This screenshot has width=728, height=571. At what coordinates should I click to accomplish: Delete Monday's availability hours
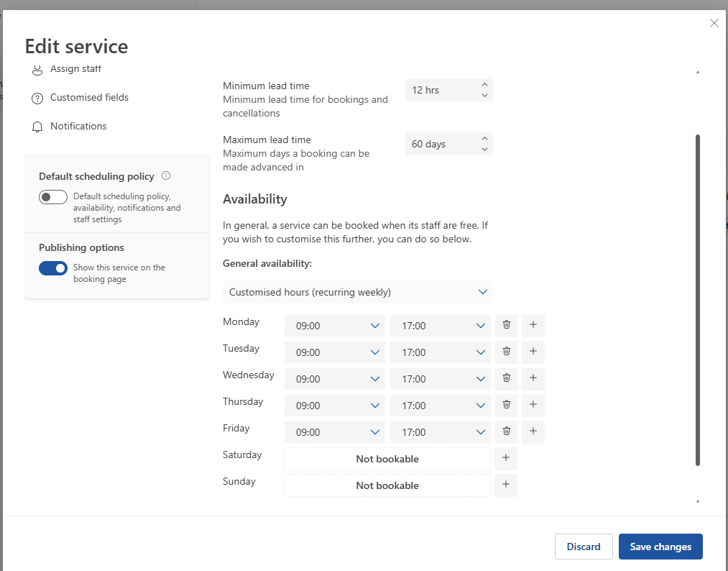[x=507, y=325]
